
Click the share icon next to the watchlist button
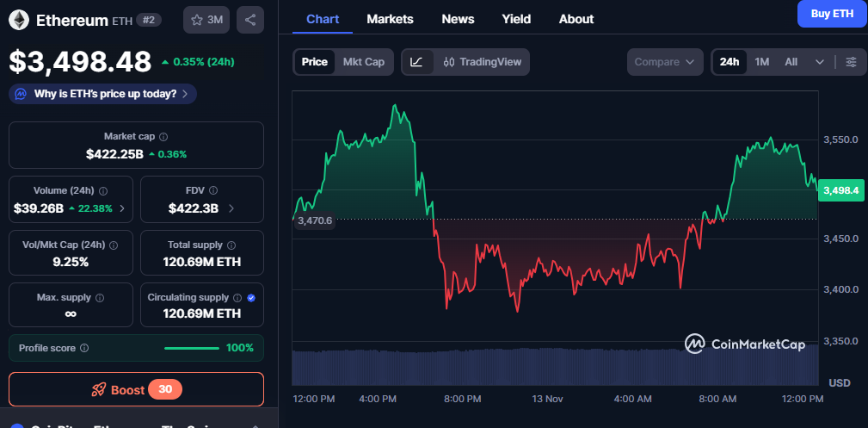pyautogui.click(x=249, y=20)
